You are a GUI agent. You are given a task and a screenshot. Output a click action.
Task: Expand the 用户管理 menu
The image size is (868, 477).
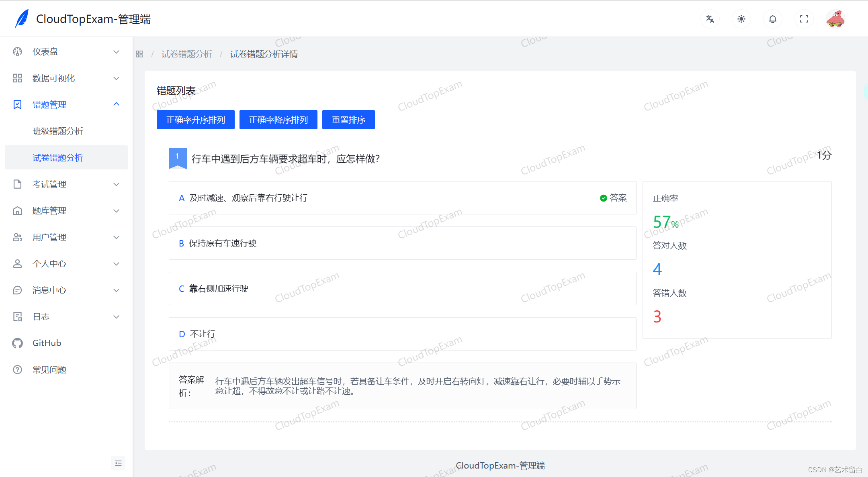pyautogui.click(x=116, y=237)
